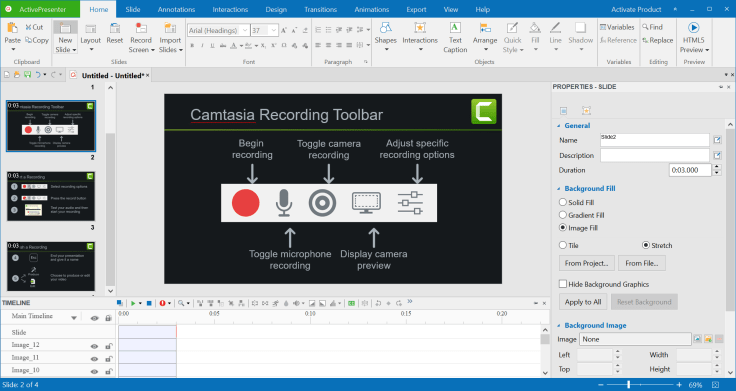Paste from the clipboard

13,36
